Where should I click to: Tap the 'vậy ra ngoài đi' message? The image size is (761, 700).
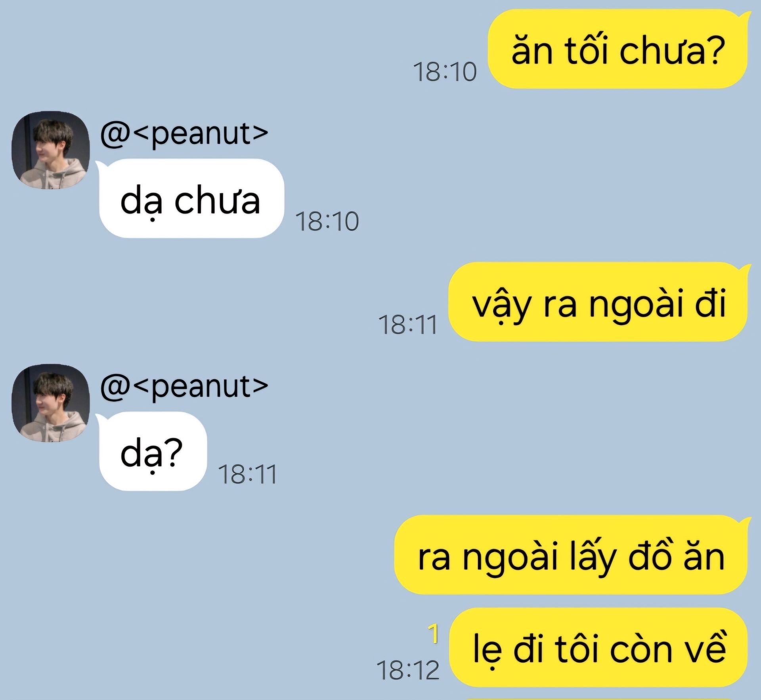click(598, 301)
